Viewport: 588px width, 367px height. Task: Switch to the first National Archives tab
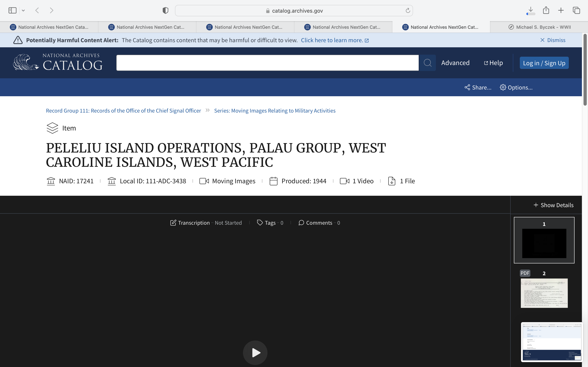(49, 27)
